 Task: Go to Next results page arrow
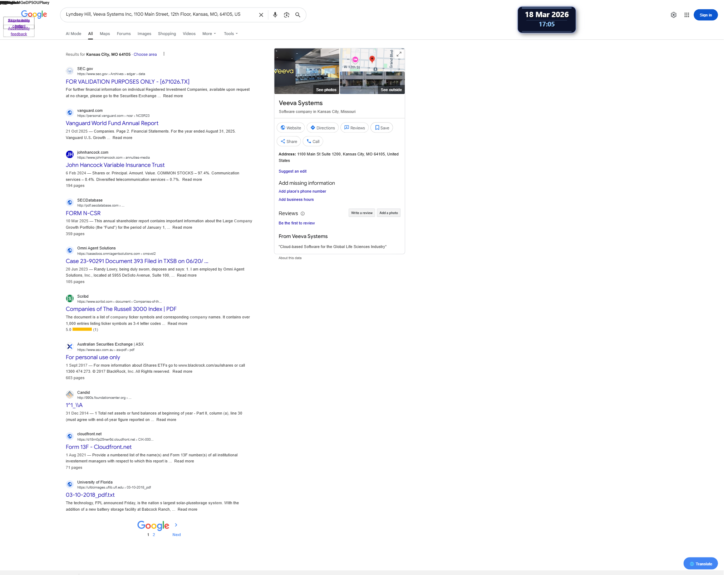(x=176, y=525)
